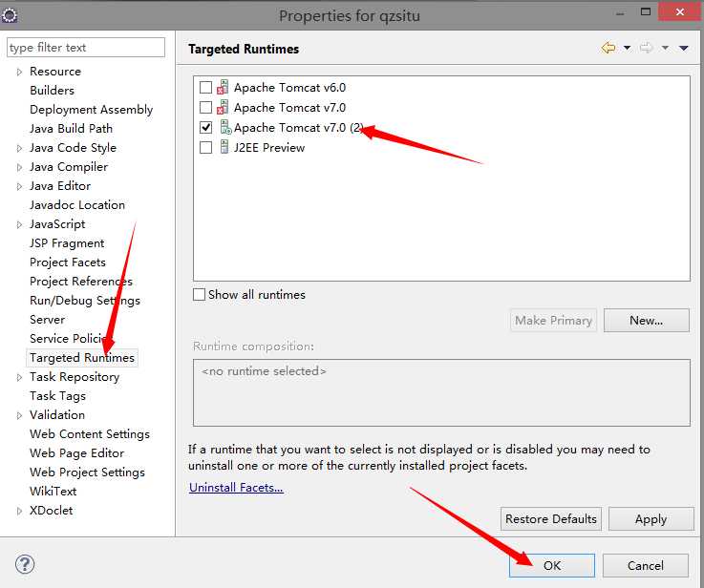Open Web Page Editor settings

[76, 453]
